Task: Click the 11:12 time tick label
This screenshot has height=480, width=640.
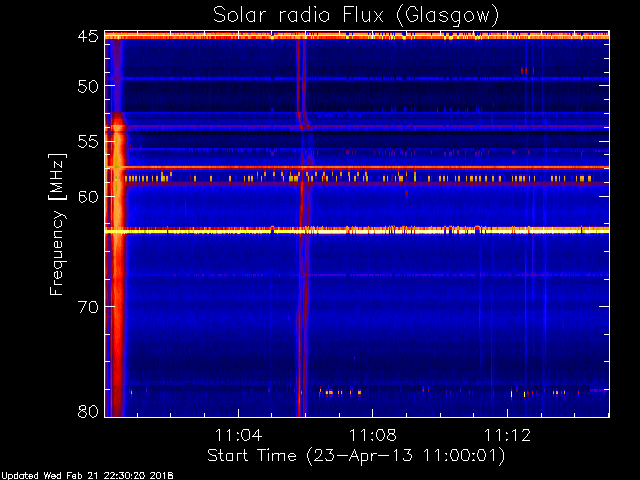Action: (507, 435)
